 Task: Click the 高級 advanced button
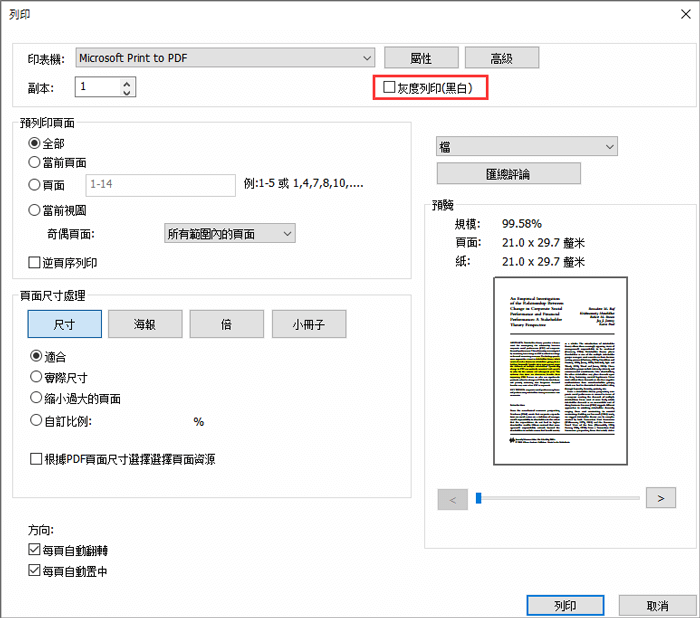click(x=501, y=58)
